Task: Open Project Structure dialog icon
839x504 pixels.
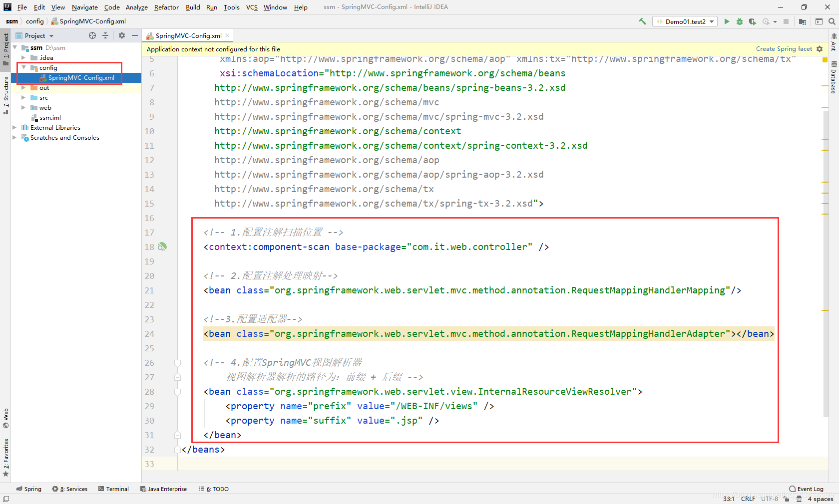Action: pyautogui.click(x=803, y=21)
